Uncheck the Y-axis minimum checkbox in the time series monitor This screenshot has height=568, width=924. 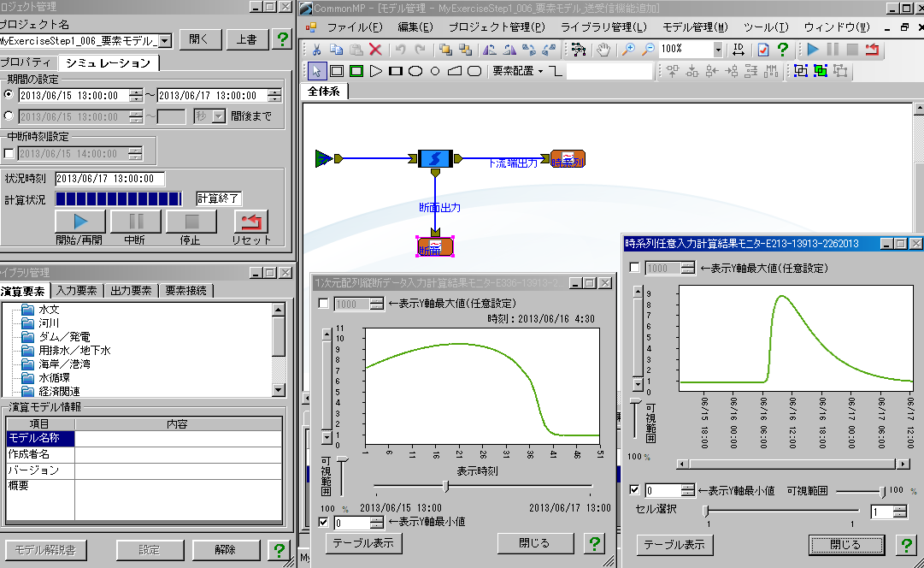click(x=634, y=490)
